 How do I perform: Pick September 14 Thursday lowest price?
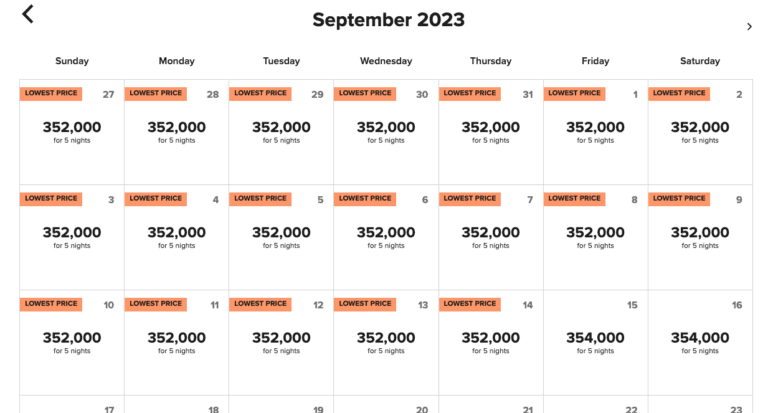pyautogui.click(x=491, y=342)
